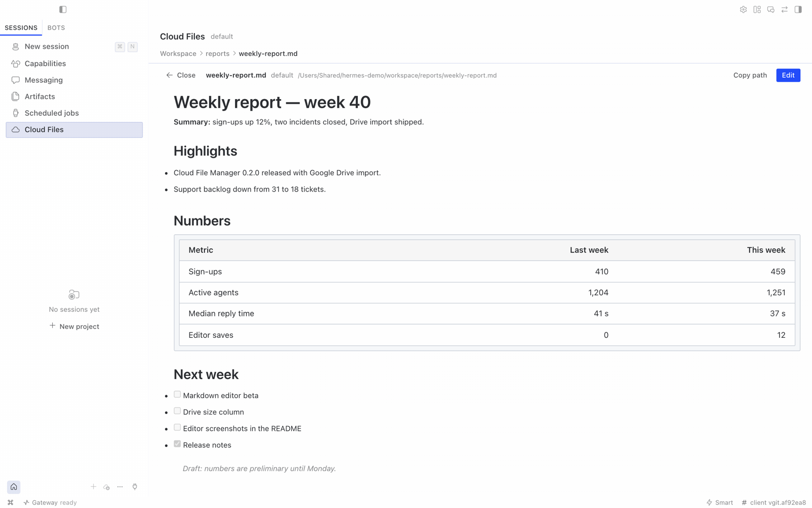Image resolution: width=812 pixels, height=508 pixels.
Task: Click the plus icon in the bottom toolbar
Action: click(x=93, y=487)
